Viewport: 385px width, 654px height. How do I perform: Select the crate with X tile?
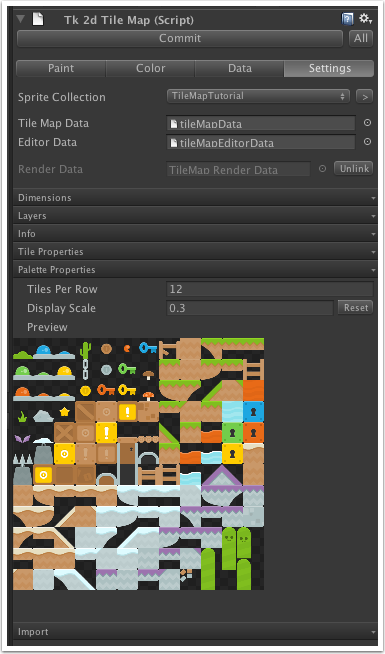(x=64, y=433)
